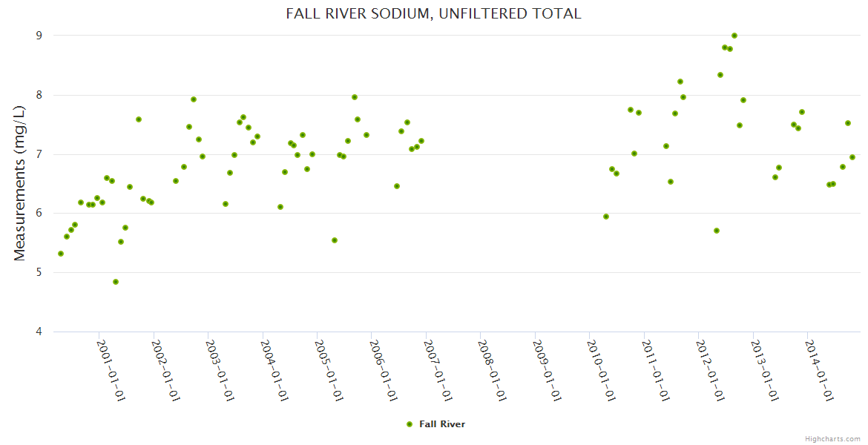868x445 pixels.
Task: Click the leftmost data point in the chart
Action: point(61,254)
